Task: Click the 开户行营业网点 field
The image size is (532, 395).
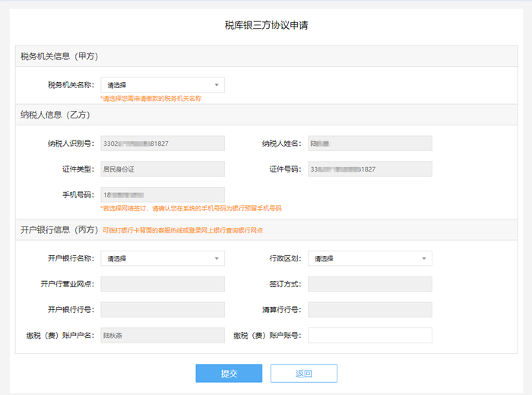Action: click(x=162, y=284)
